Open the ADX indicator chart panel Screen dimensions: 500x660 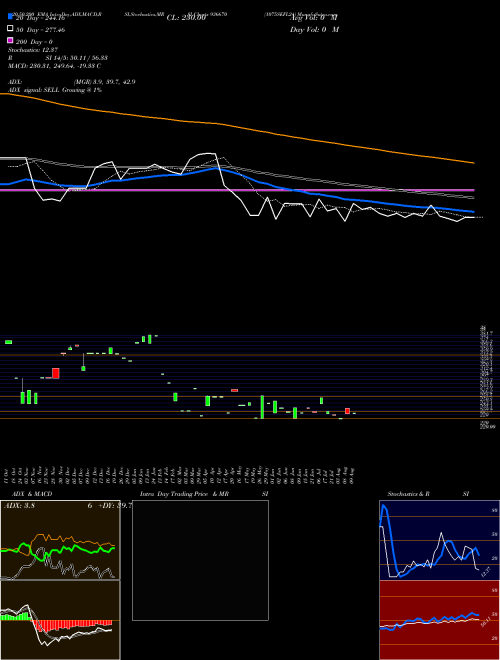tap(60, 540)
